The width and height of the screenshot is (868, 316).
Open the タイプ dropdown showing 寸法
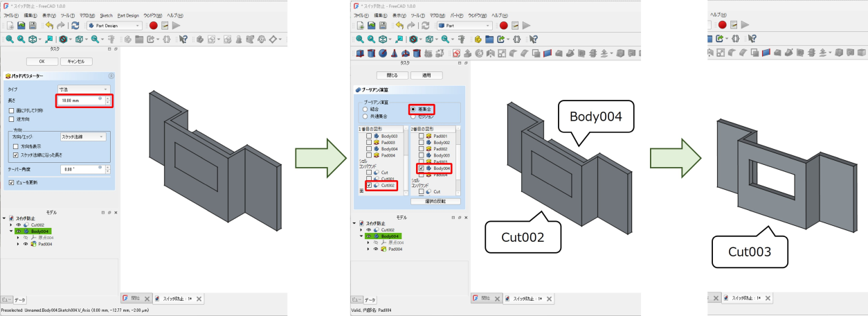pos(84,89)
